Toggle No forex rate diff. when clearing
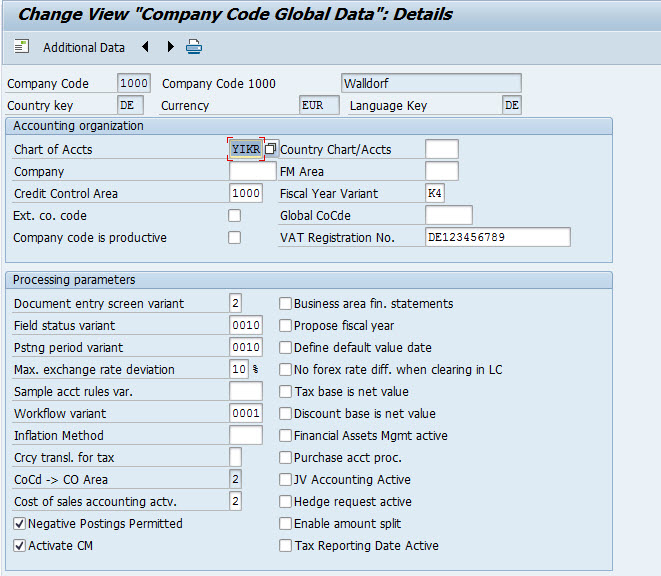This screenshot has width=661, height=576. 285,369
